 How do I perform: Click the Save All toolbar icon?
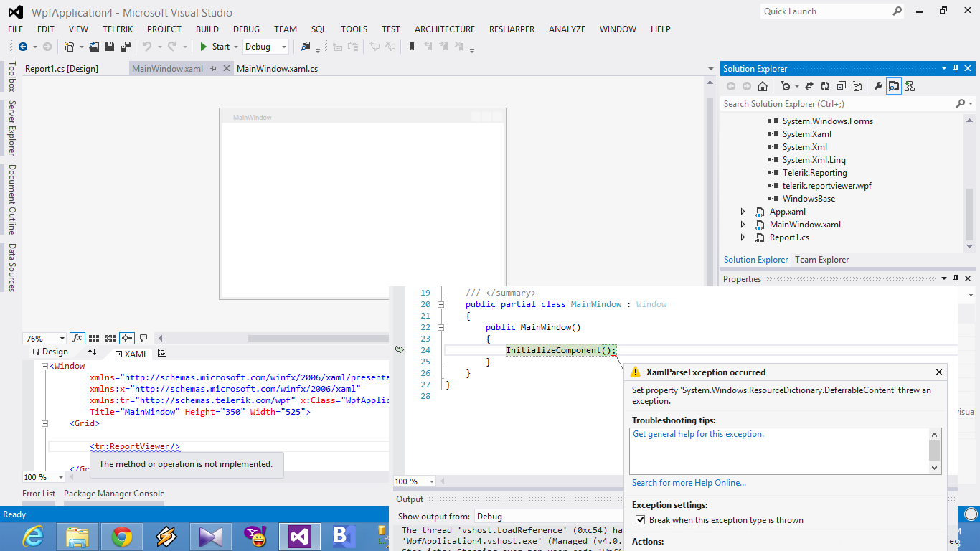pyautogui.click(x=126, y=47)
